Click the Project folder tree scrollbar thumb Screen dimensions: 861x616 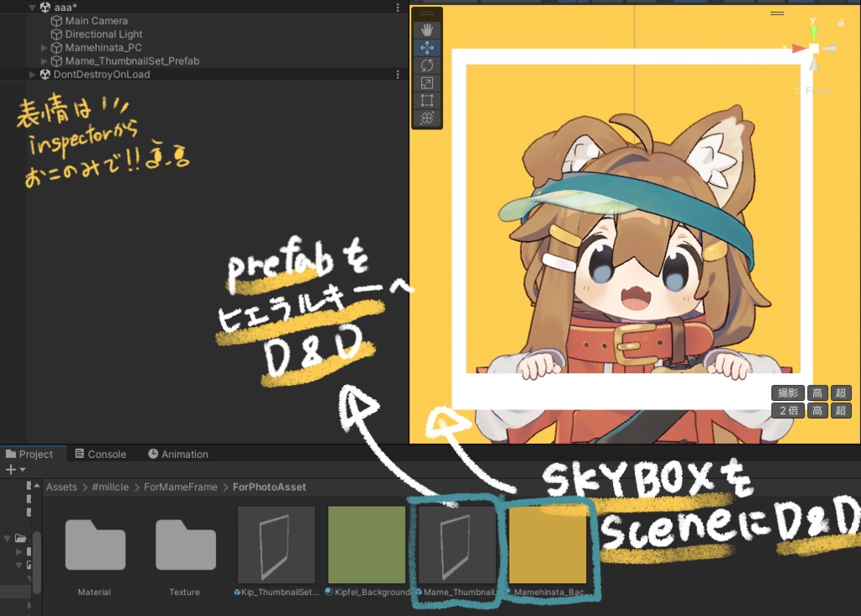tap(37, 563)
